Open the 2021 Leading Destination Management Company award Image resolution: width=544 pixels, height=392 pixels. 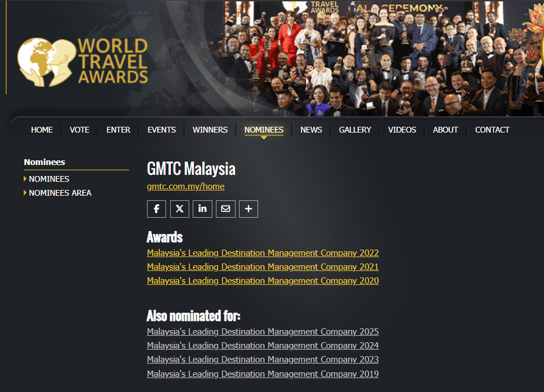(x=263, y=267)
